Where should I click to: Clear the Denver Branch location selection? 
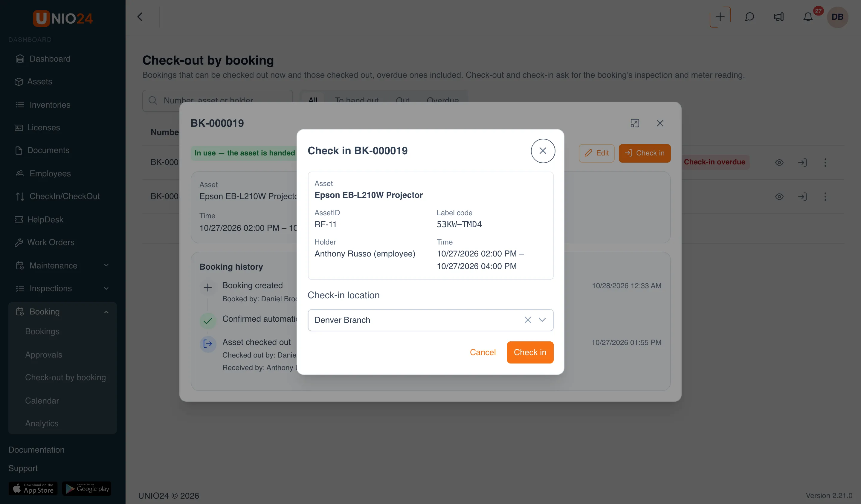pyautogui.click(x=528, y=320)
